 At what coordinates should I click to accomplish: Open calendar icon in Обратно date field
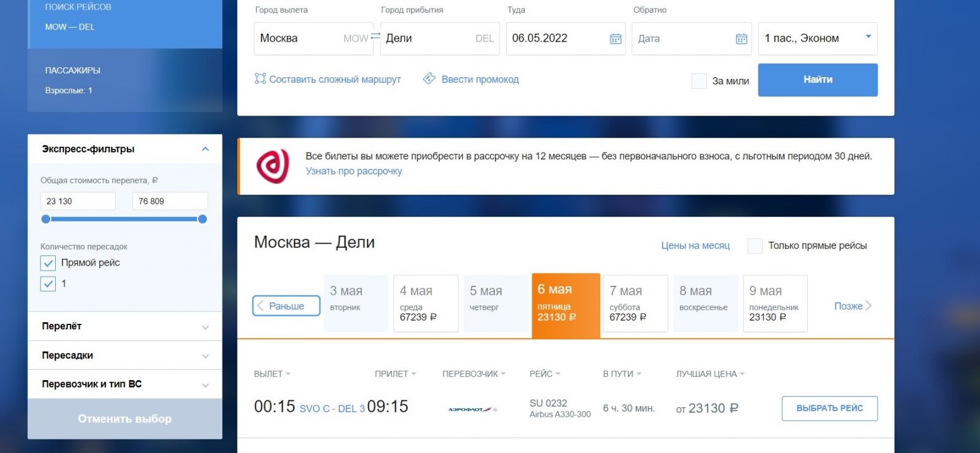click(741, 39)
